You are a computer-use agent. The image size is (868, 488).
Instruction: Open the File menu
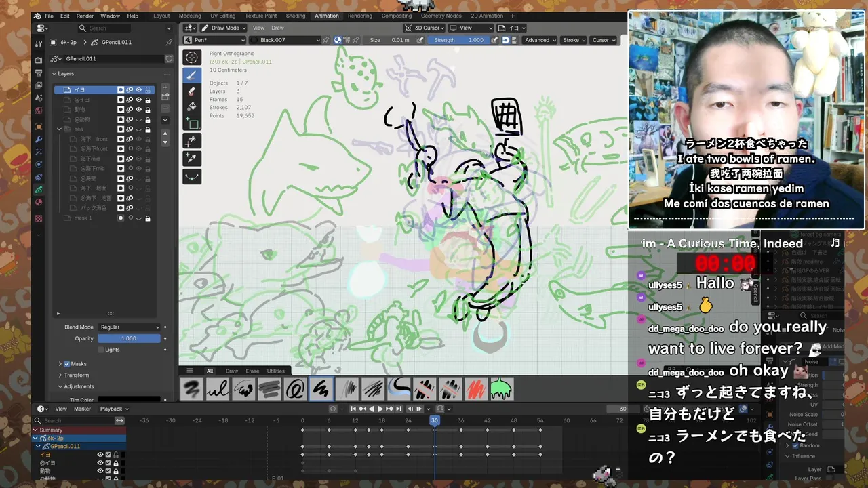click(x=49, y=16)
